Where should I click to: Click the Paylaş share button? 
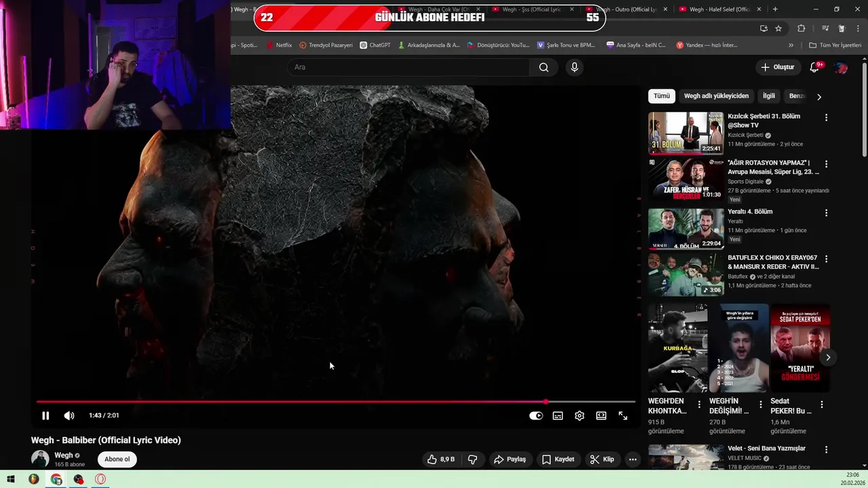click(510, 460)
